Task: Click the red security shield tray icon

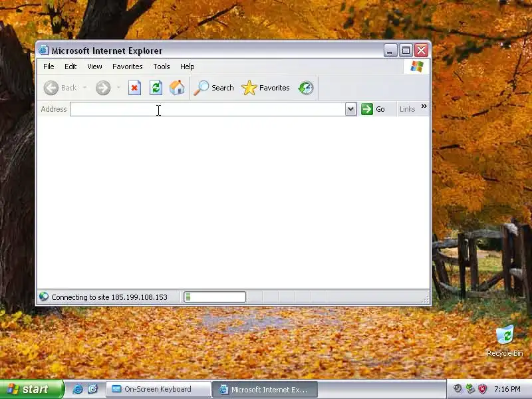Action: (x=482, y=389)
